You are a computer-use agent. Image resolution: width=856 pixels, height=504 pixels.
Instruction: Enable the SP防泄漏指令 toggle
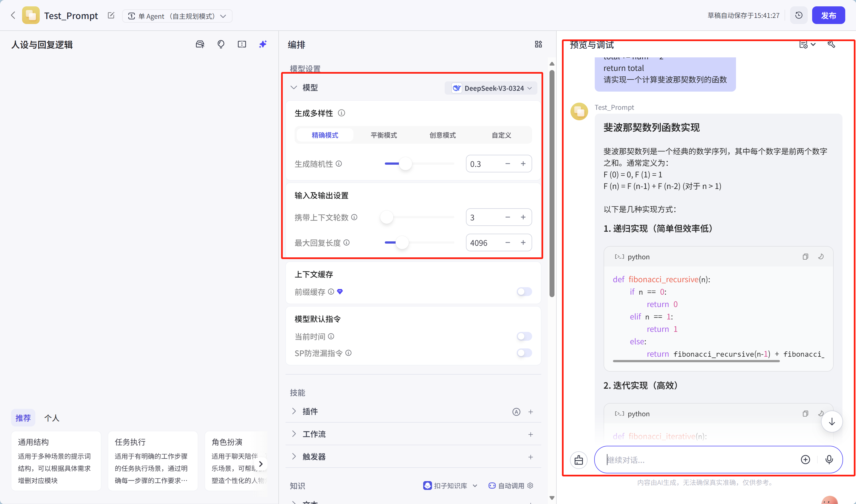524,353
